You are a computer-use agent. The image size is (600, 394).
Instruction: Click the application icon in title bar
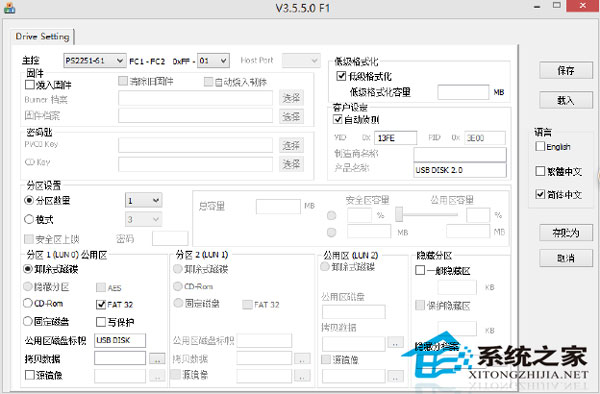[10, 8]
